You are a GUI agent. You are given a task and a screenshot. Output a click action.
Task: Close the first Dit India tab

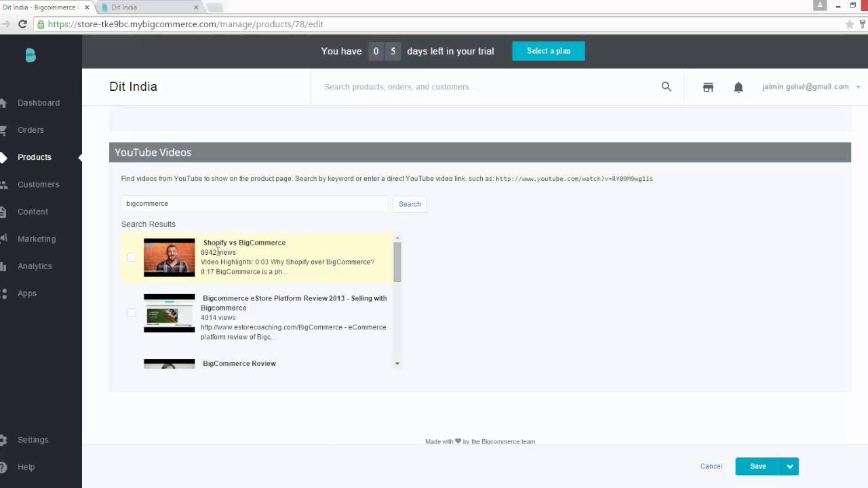87,7
